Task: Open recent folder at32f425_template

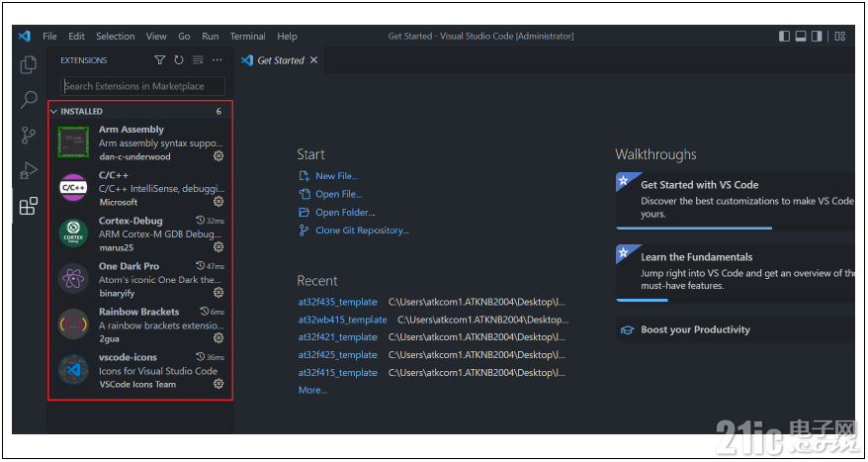Action: click(x=338, y=354)
